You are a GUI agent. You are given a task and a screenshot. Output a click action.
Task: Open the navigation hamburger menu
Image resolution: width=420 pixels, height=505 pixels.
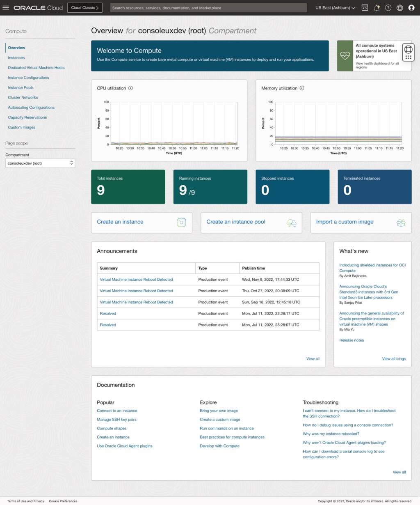(6, 7)
